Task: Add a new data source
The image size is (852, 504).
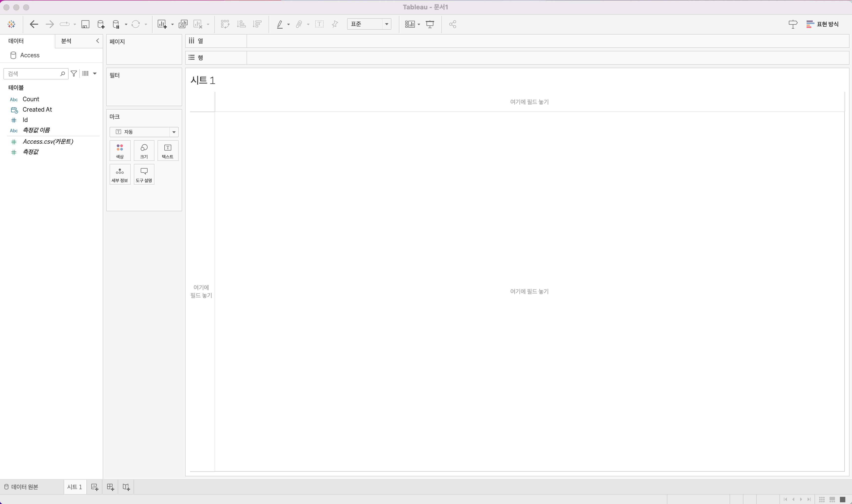Action: click(101, 24)
